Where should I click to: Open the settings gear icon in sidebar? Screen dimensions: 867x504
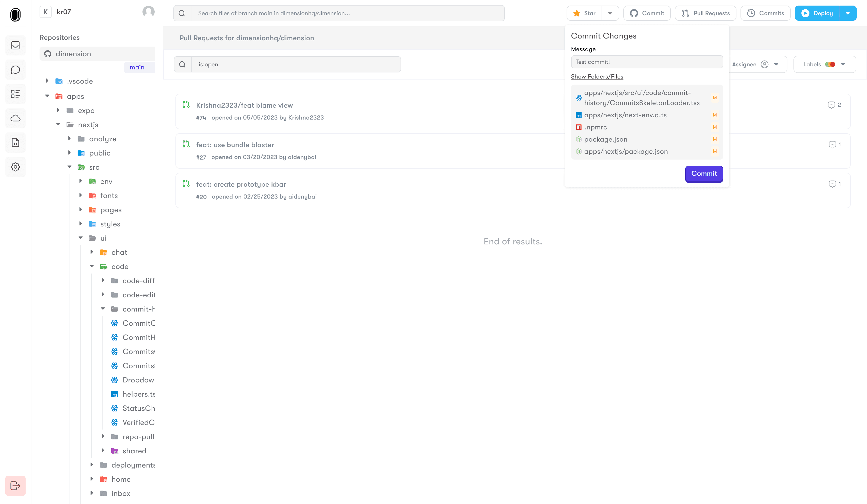click(x=15, y=167)
